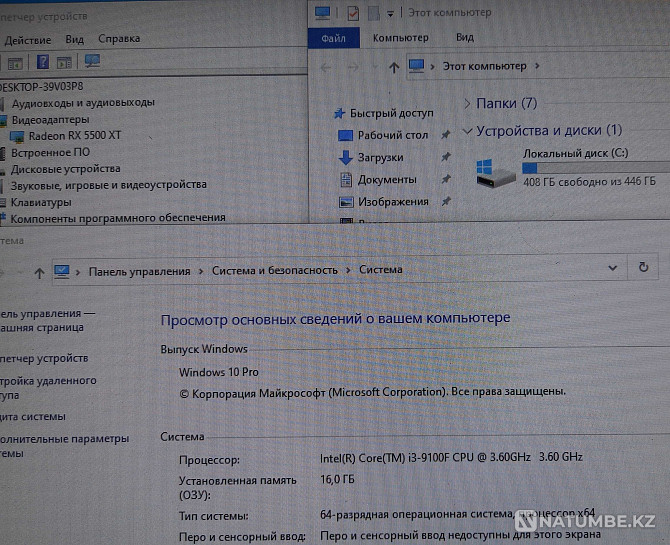Click the Back arrow in Explorer
Screen dimensions: 670x545
coord(326,68)
